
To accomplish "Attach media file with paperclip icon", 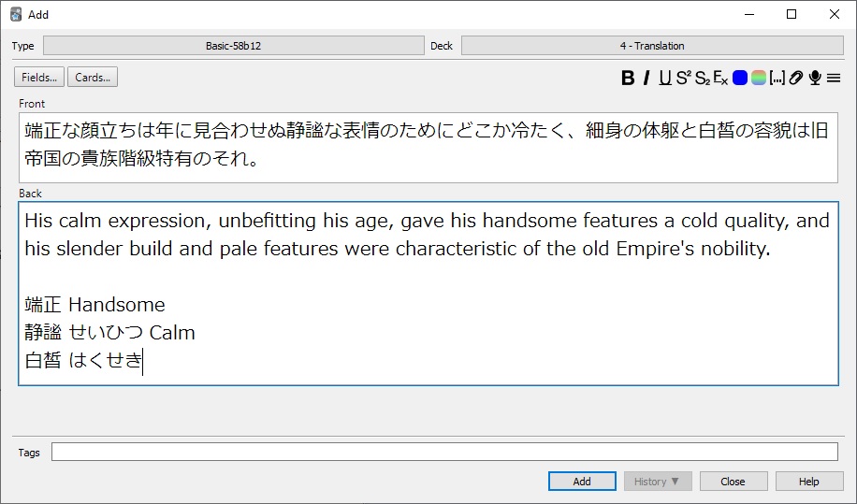I will (795, 79).
